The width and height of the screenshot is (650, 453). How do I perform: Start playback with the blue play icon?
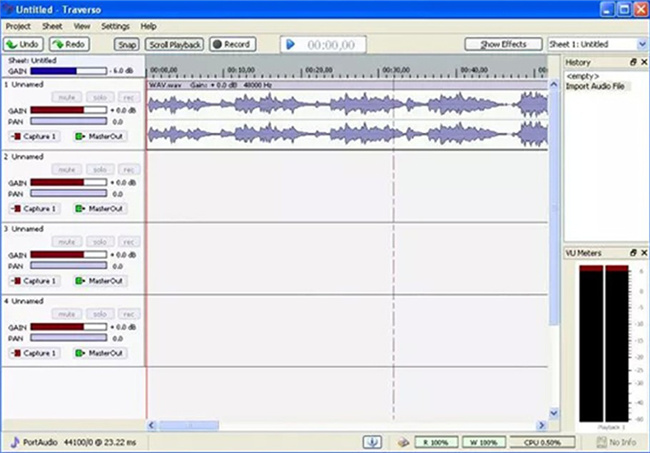click(289, 44)
